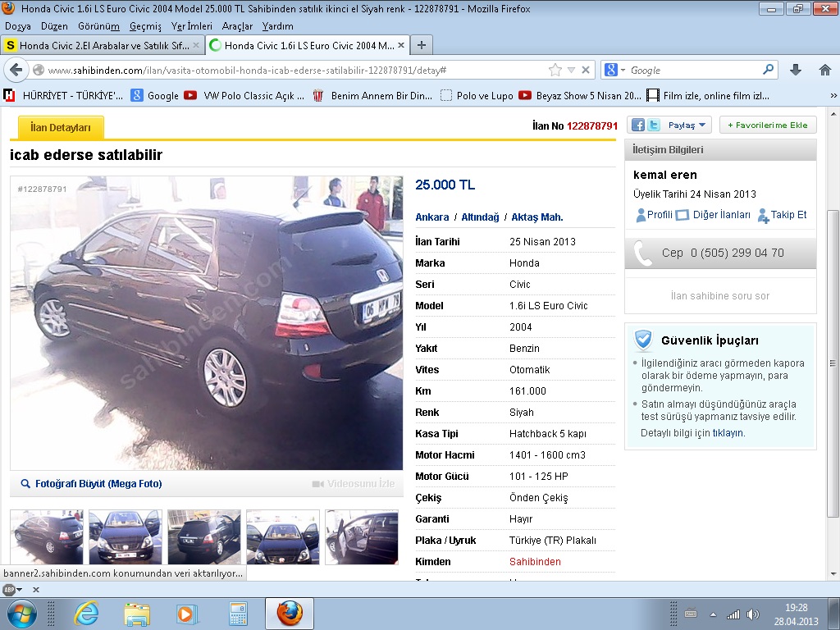Click İlan sahibine soru sor
840x630 pixels.
point(720,295)
